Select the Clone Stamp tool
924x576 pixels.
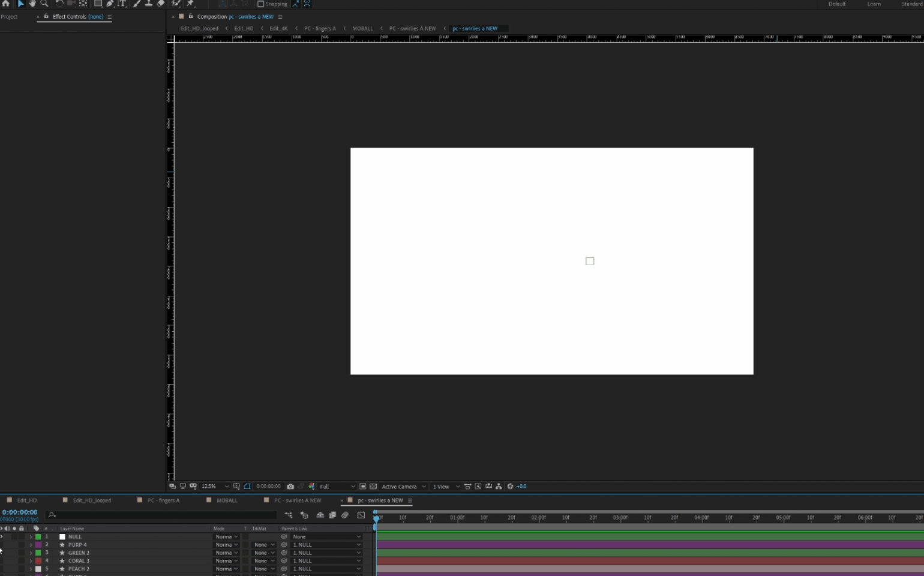point(149,4)
